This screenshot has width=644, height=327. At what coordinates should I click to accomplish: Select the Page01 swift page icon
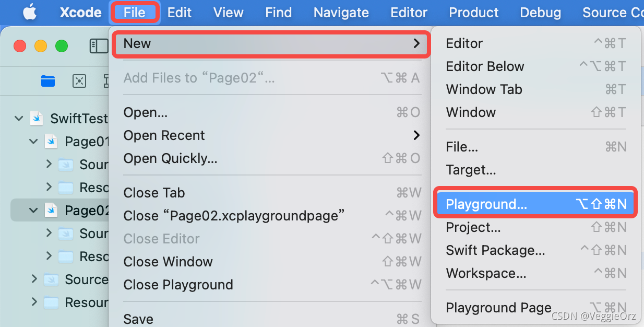pos(51,141)
